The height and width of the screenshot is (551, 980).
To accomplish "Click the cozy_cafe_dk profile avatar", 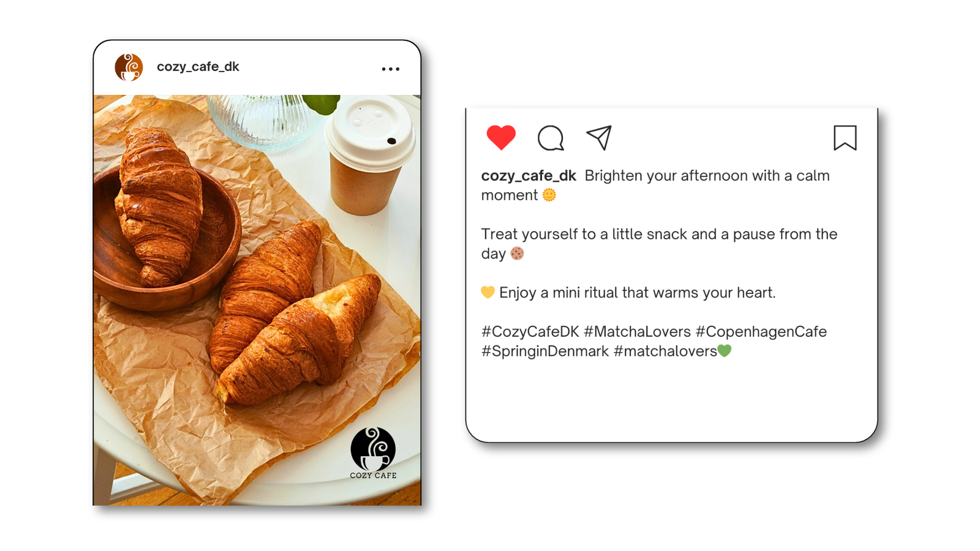I will pos(129,67).
